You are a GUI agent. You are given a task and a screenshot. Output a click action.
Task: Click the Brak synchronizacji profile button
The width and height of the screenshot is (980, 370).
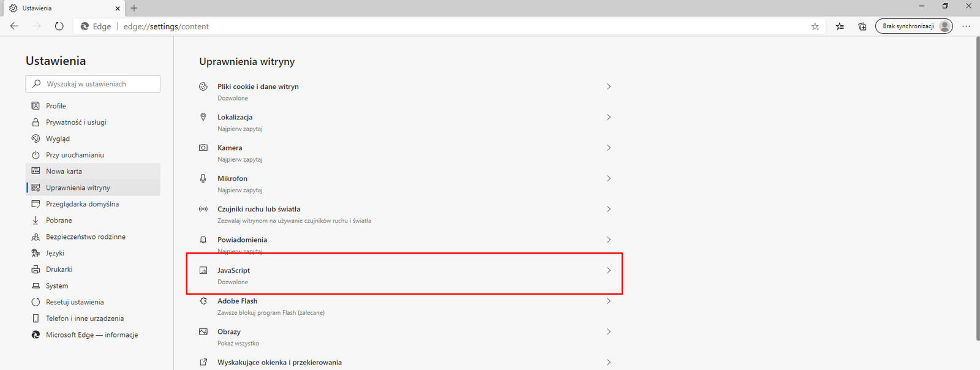pyautogui.click(x=913, y=26)
